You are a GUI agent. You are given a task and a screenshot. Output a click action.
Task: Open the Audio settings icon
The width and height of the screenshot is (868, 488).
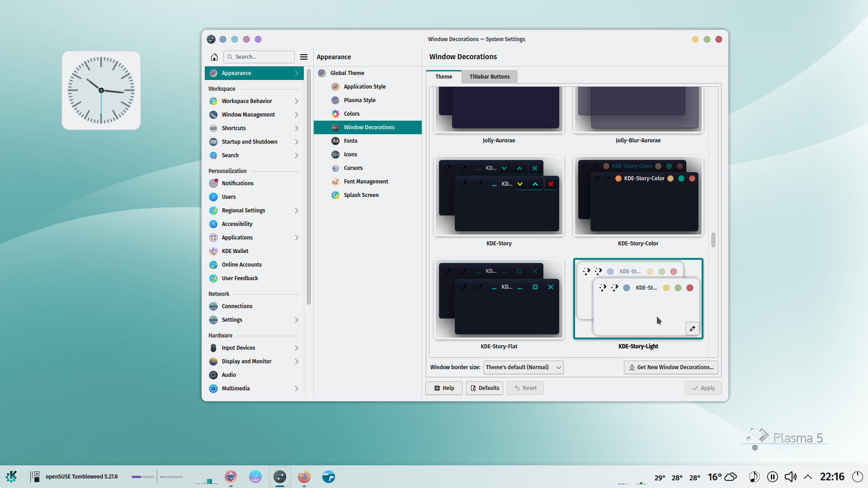[x=213, y=375]
